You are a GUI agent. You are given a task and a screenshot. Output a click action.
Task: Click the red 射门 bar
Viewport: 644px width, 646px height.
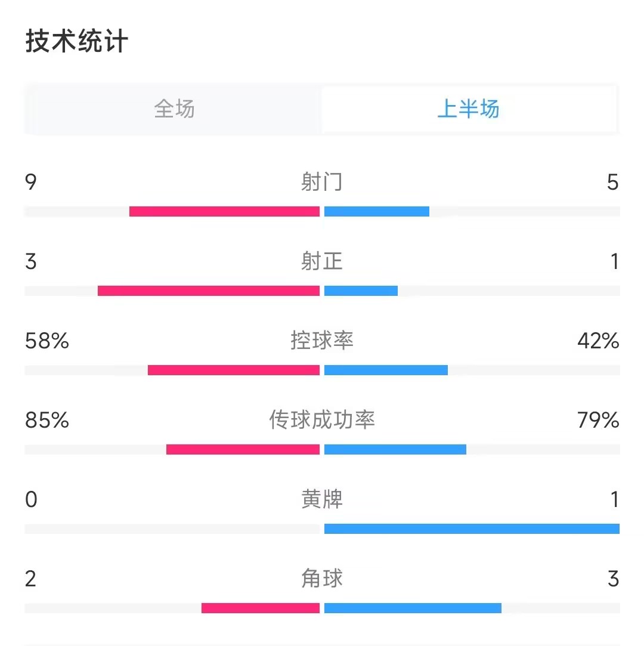point(224,211)
